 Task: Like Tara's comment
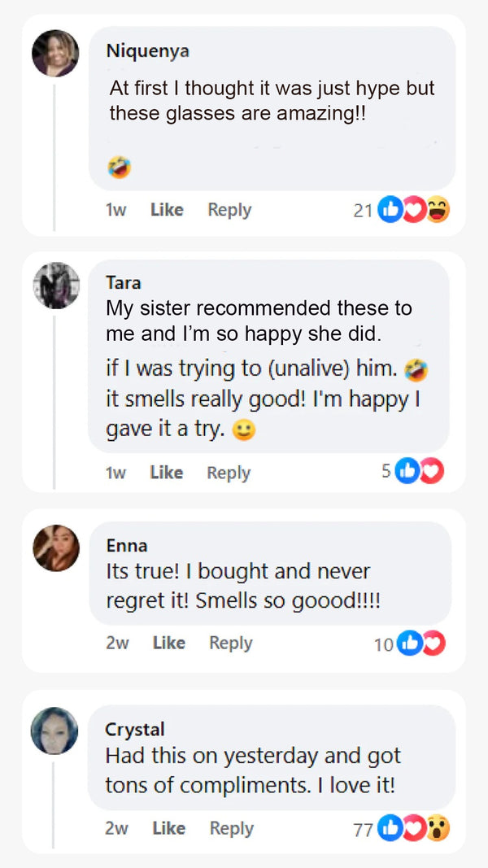[x=166, y=473]
